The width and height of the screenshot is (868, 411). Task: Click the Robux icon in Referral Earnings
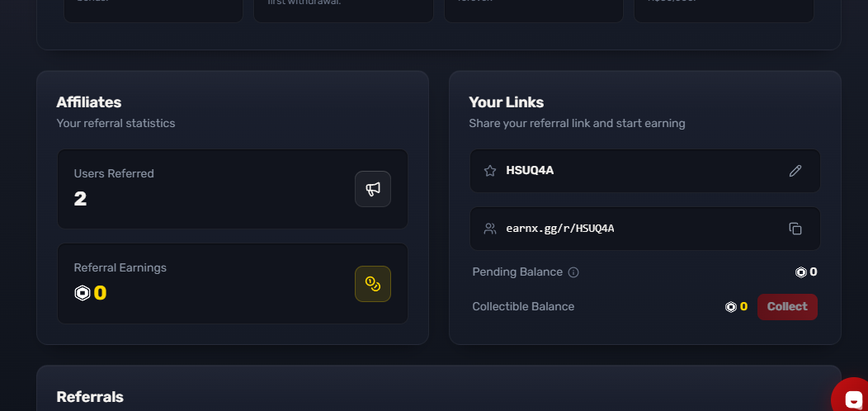click(x=82, y=292)
